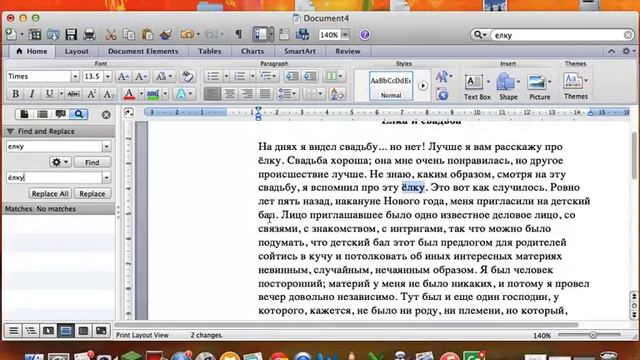640x360 pixels.
Task: Toggle Italic formatting
Action: click(x=32, y=94)
